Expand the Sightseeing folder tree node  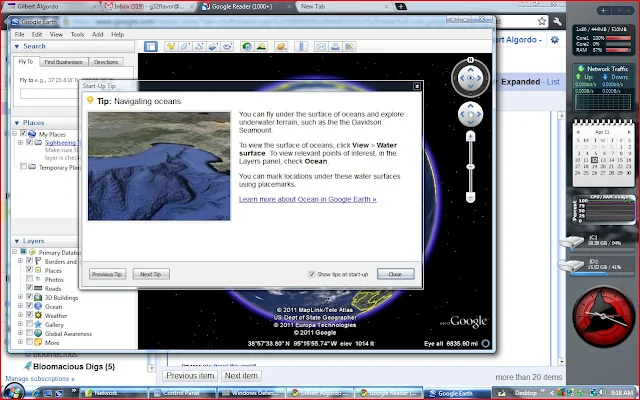click(x=20, y=142)
